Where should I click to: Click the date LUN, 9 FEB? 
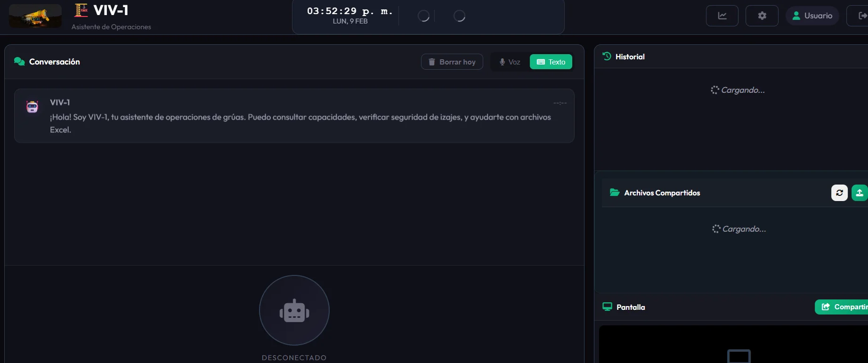coord(350,21)
